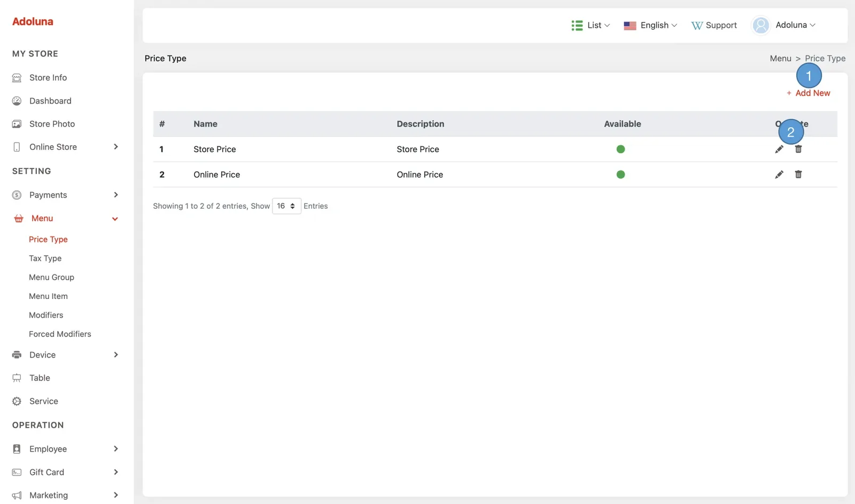This screenshot has width=855, height=504.
Task: Click the Online Price description cell
Action: pyautogui.click(x=420, y=175)
